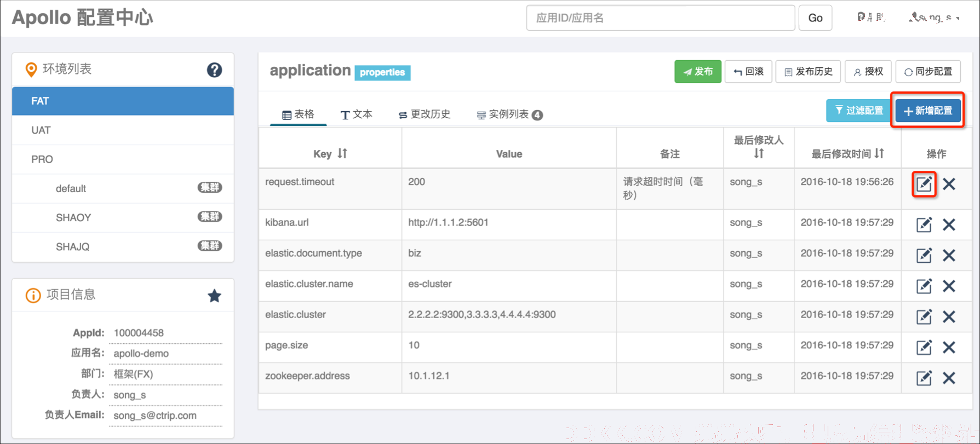Open the environment list help icon
980x444 pixels.
214,70
